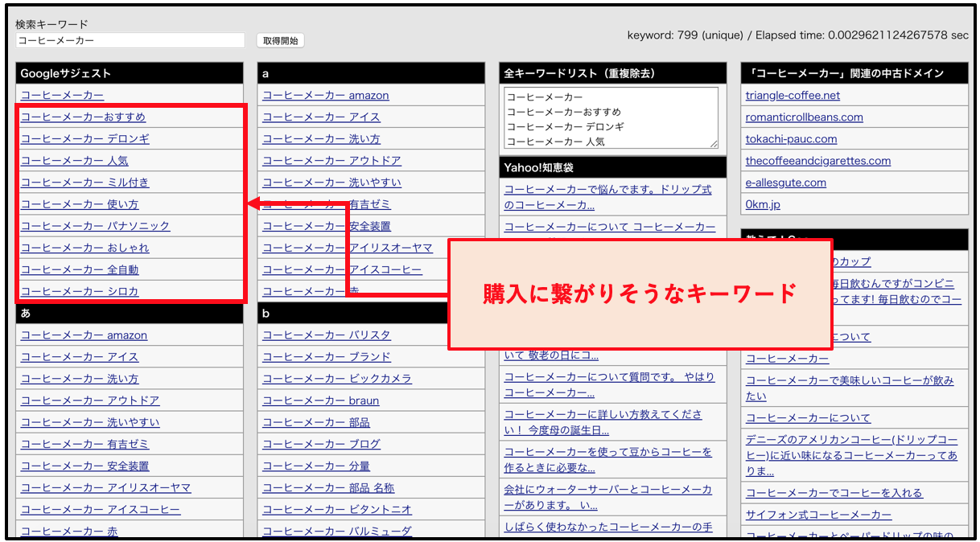
Task: Select the コーヒーメーカー 部品 名称 link
Action: 328,487
